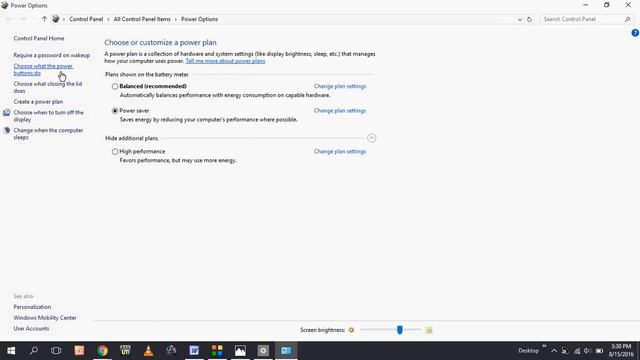Viewport: 640px width, 360px height.
Task: Click Control Panel breadcrumb
Action: click(86, 19)
